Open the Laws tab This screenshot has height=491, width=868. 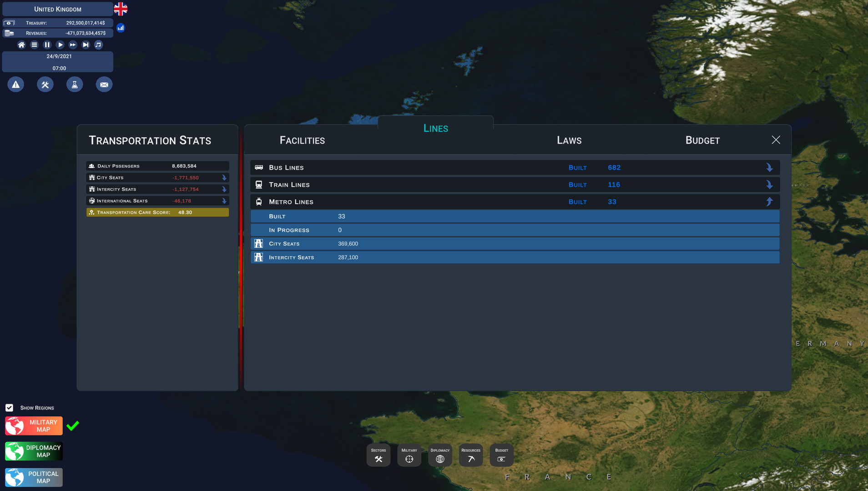[569, 140]
